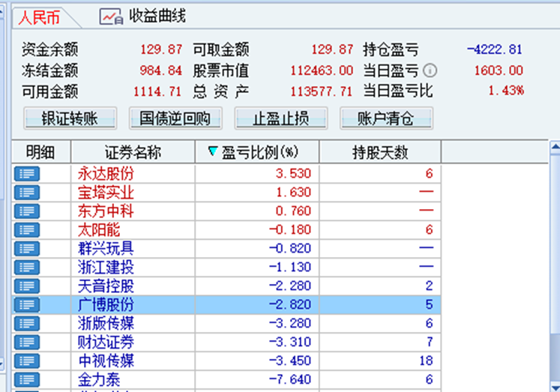
Task: Open detail icon for 永达股份 row
Action: (x=27, y=173)
